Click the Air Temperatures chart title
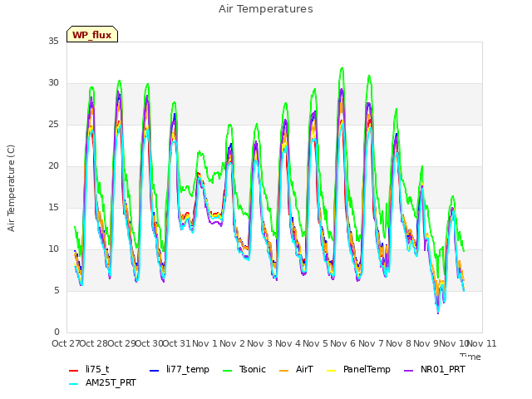The height and width of the screenshot is (399, 532). point(266,9)
